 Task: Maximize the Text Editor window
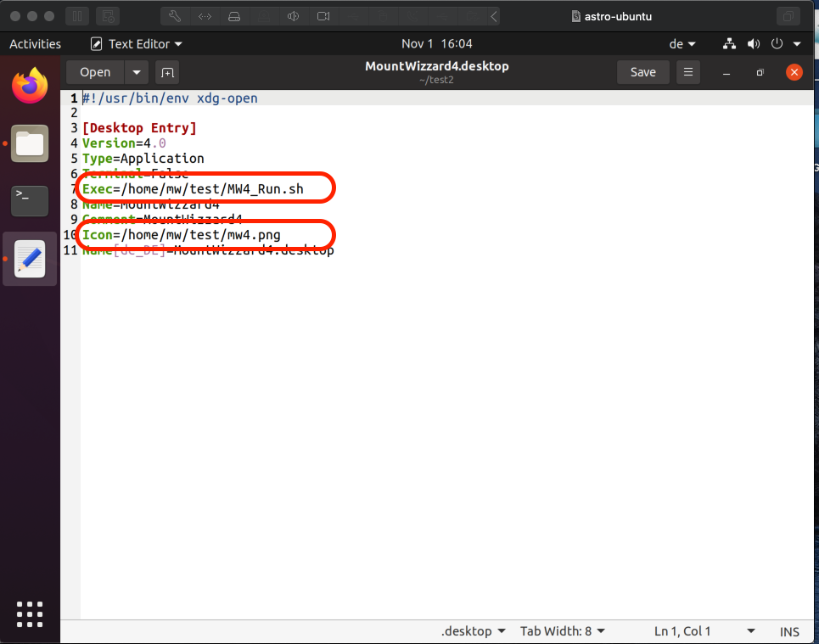point(760,73)
